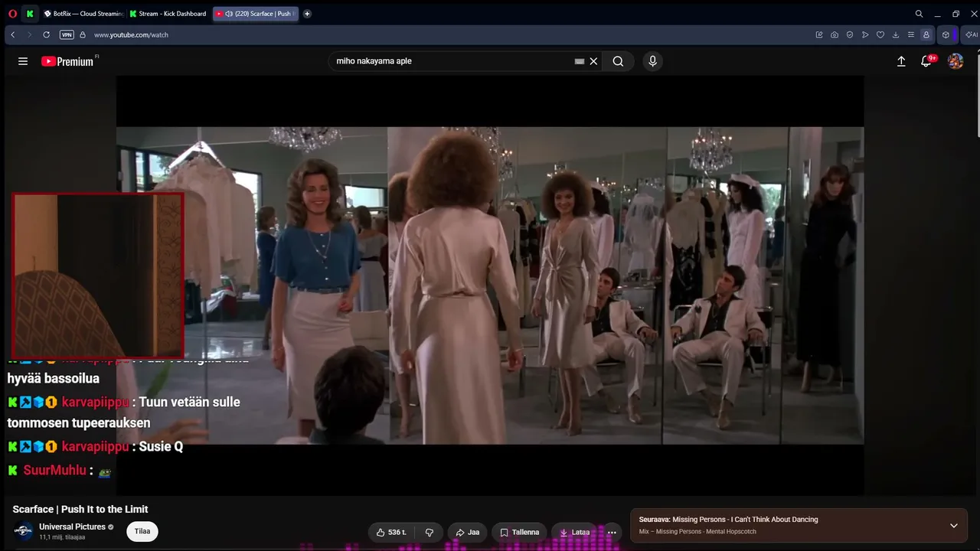Image resolution: width=980 pixels, height=551 pixels.
Task: Go back to the previous page
Action: coord(13,34)
